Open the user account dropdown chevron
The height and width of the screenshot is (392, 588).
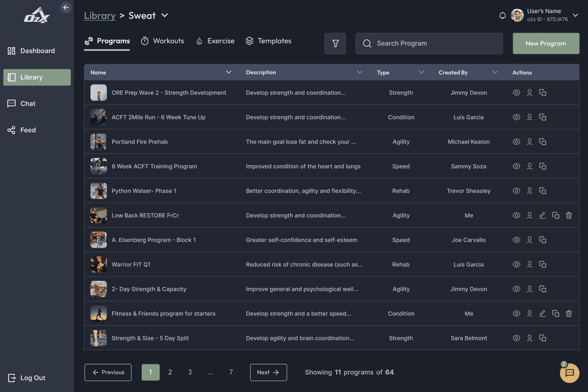[575, 15]
